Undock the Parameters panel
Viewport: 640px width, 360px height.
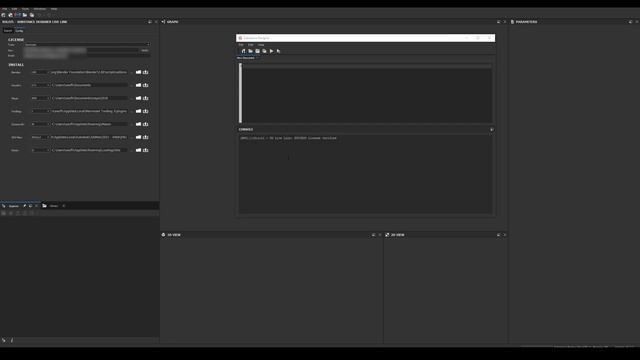(x=630, y=22)
